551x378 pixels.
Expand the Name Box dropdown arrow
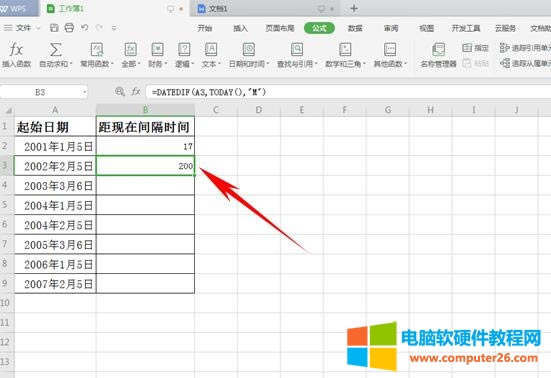(x=84, y=92)
